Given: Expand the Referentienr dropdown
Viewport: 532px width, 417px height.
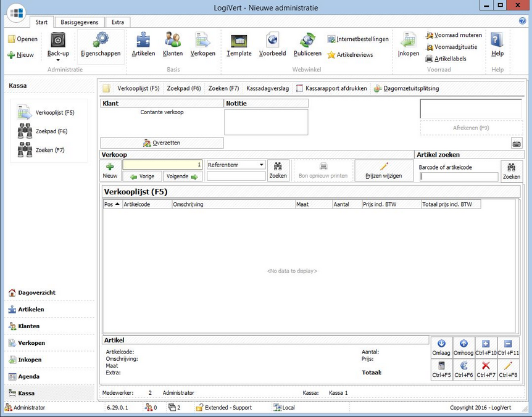Looking at the screenshot, I should tap(262, 165).
